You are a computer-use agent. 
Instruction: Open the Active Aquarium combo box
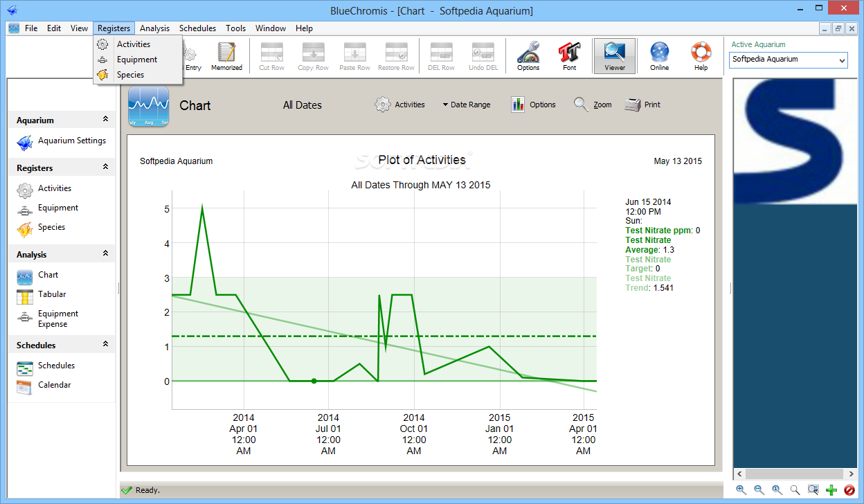tap(789, 60)
